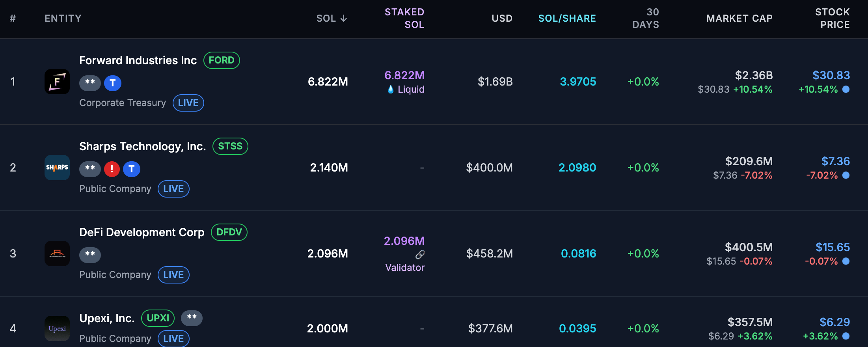Viewport: 868px width, 347px height.
Task: Click the DeFi Development Corp logo
Action: tap(57, 254)
